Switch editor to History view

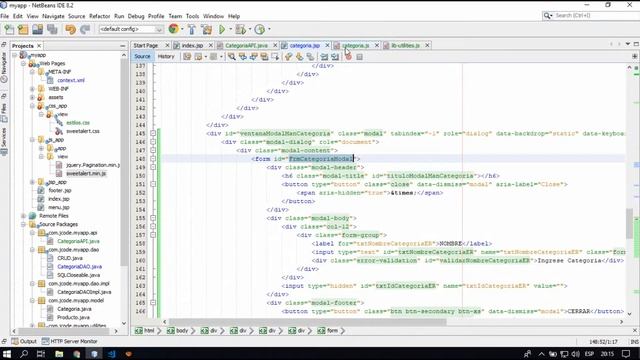point(166,57)
